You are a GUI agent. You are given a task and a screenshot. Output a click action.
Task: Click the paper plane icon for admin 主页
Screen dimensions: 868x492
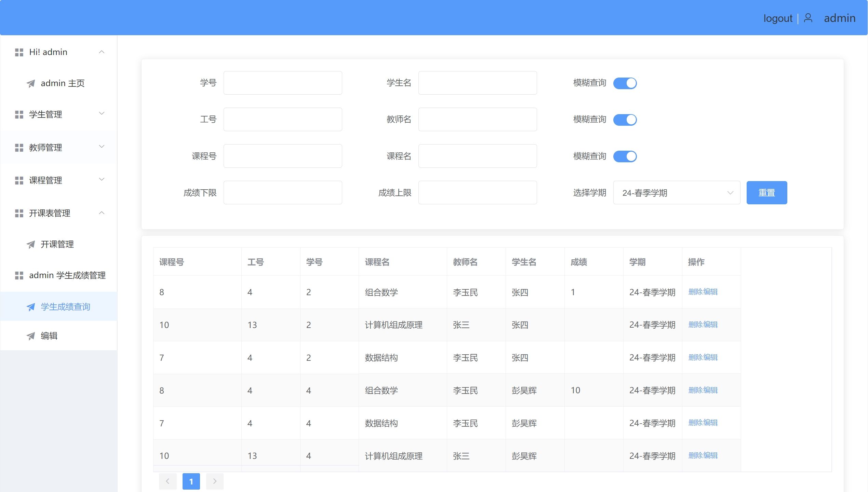click(x=31, y=83)
